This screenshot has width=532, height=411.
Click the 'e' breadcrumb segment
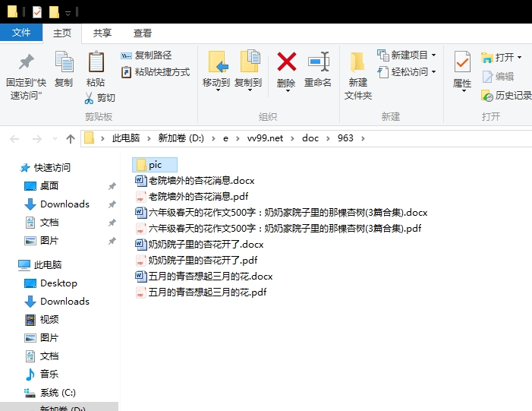[225, 138]
